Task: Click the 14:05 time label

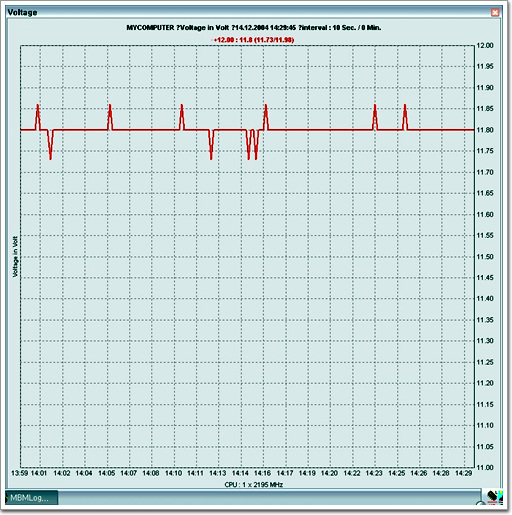Action: click(106, 473)
